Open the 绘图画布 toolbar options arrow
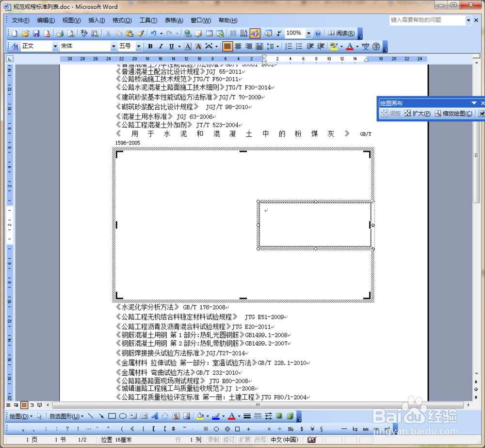The width and height of the screenshot is (485, 448). [474, 103]
